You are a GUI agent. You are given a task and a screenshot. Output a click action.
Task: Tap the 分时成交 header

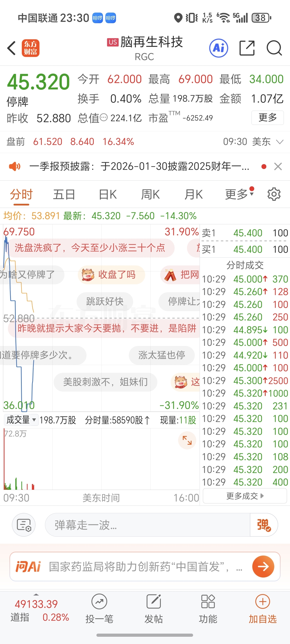(x=245, y=265)
